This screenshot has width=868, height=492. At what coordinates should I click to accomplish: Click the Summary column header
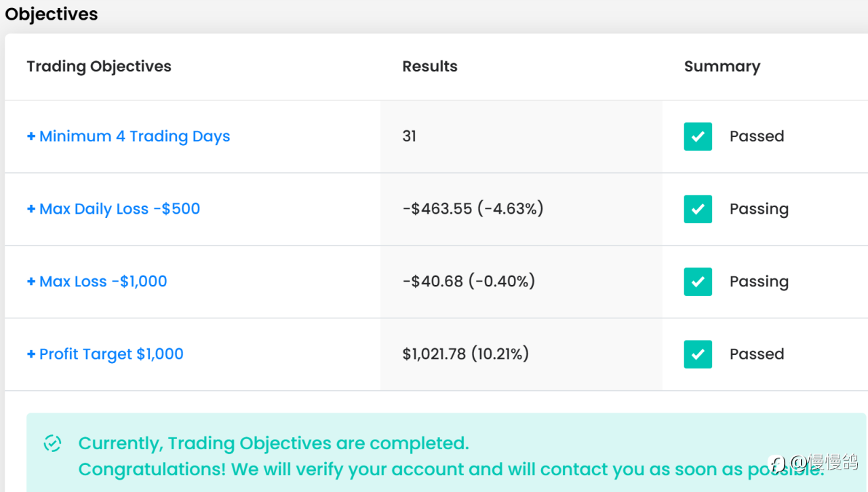click(x=722, y=67)
